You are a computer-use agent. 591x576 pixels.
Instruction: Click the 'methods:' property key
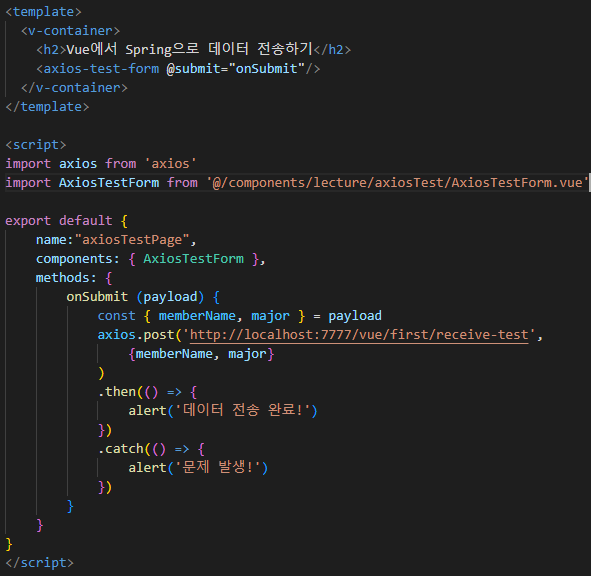[66, 278]
